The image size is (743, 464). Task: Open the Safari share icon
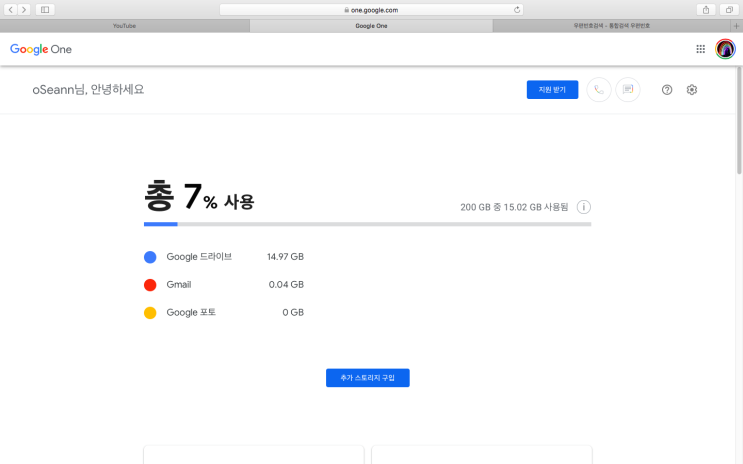pos(706,9)
